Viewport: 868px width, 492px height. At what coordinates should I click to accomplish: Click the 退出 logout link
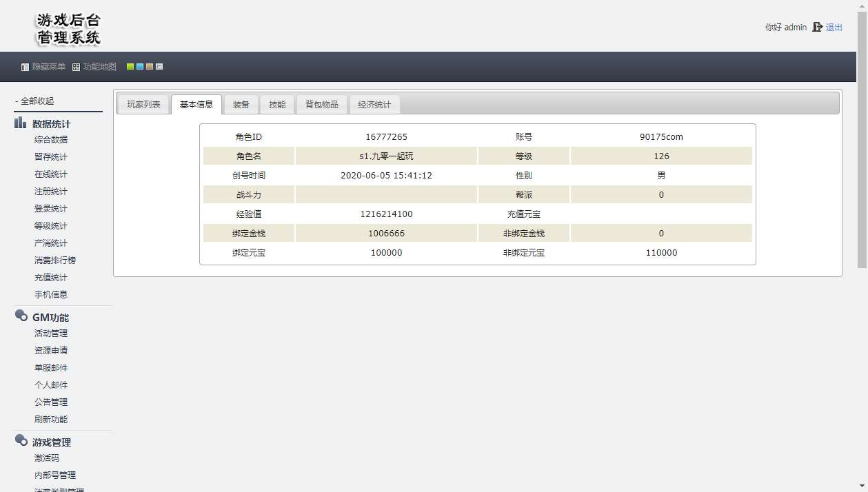[834, 27]
